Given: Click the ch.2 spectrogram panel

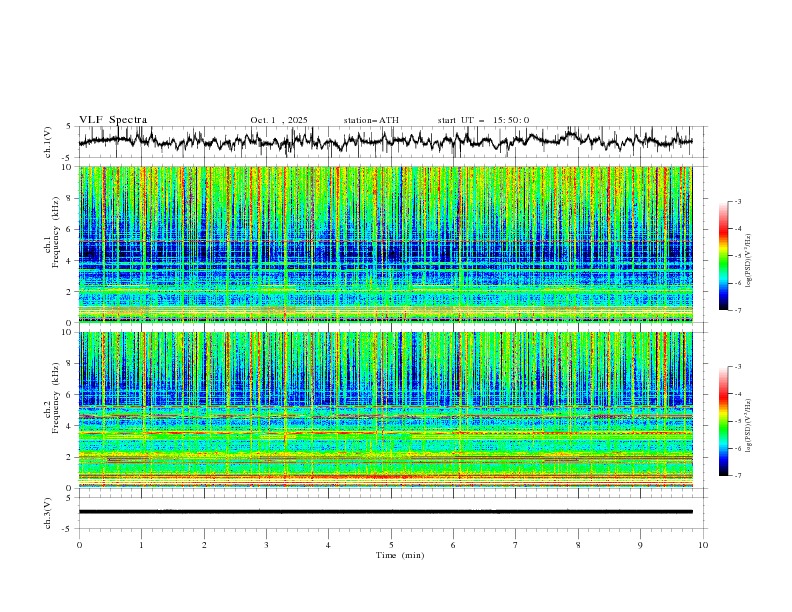Looking at the screenshot, I should pos(385,410).
